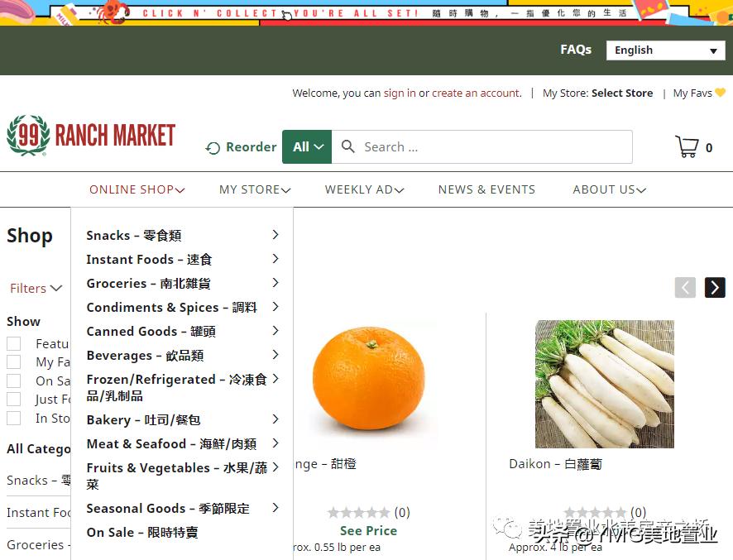Advance the carousel with the right arrow

(x=715, y=287)
